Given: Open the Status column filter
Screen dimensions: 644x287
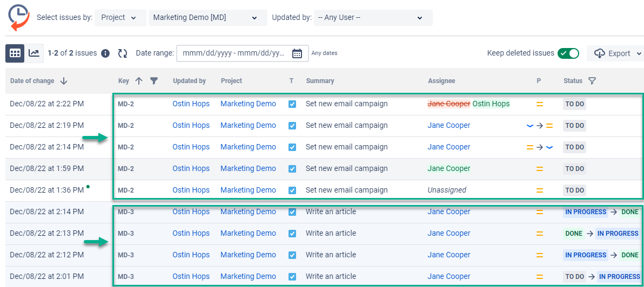Looking at the screenshot, I should [592, 81].
